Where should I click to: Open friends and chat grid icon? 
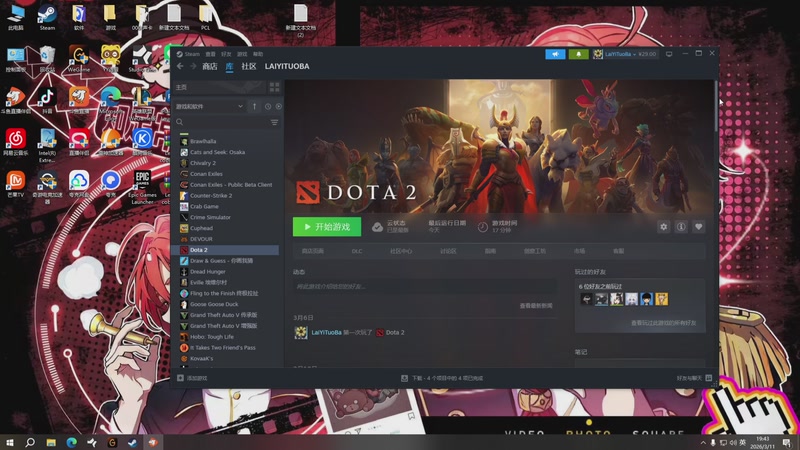(x=709, y=378)
